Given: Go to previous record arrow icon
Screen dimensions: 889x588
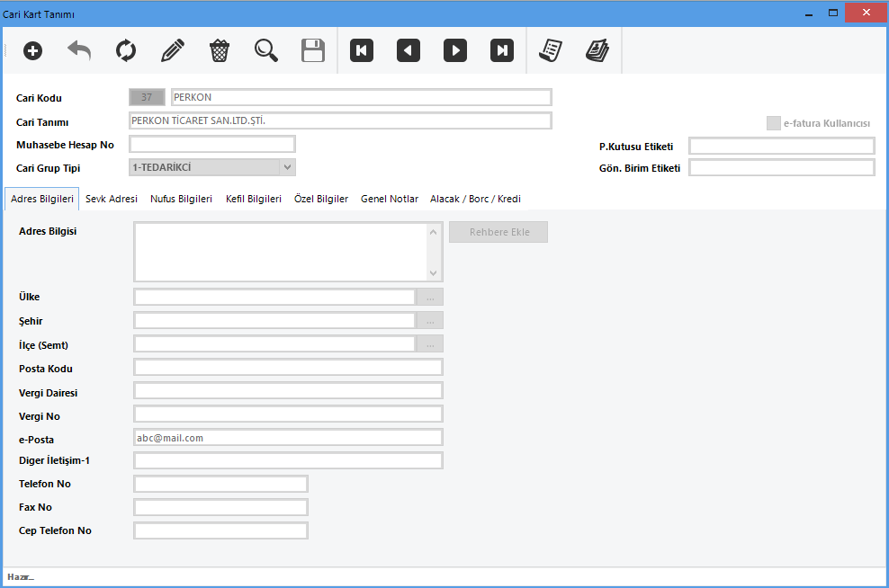Looking at the screenshot, I should pyautogui.click(x=409, y=51).
